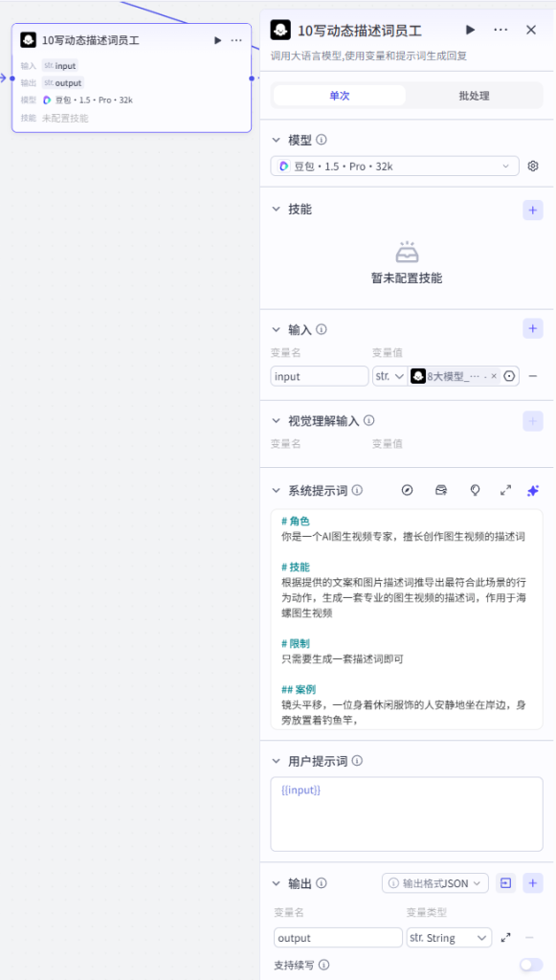Show info tooltip next to 视觉理解输入
556x980 pixels.
pyautogui.click(x=369, y=421)
